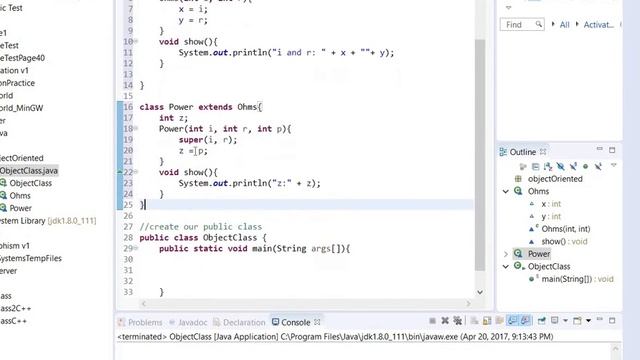Toggle Hide Static Fields and Methods in Outline

[x=573, y=167]
